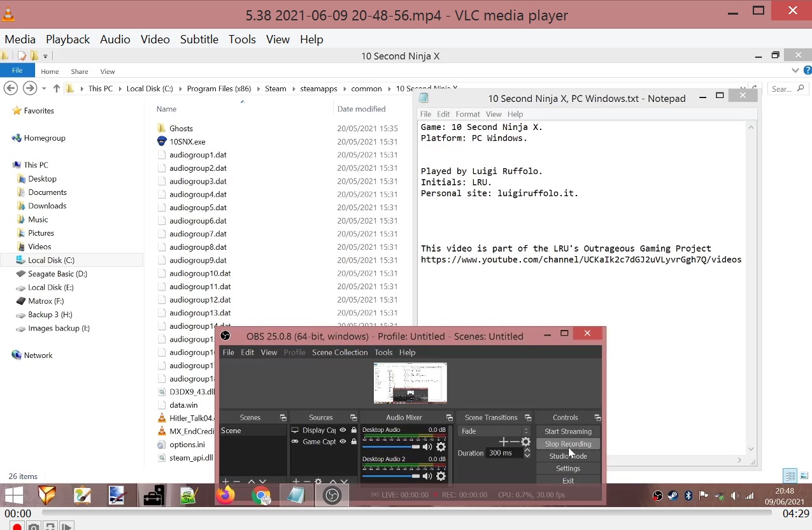This screenshot has width=812, height=530.
Task: Click the scene transition properties gear
Action: tap(526, 441)
